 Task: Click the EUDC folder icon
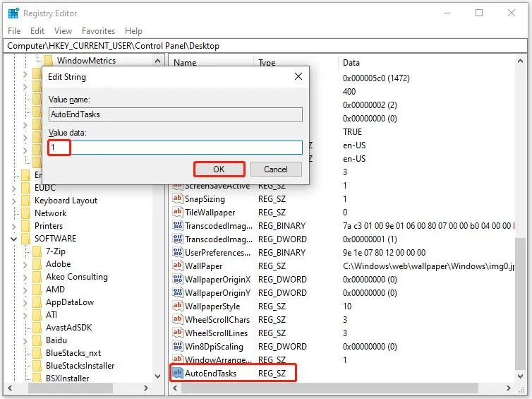click(26, 187)
